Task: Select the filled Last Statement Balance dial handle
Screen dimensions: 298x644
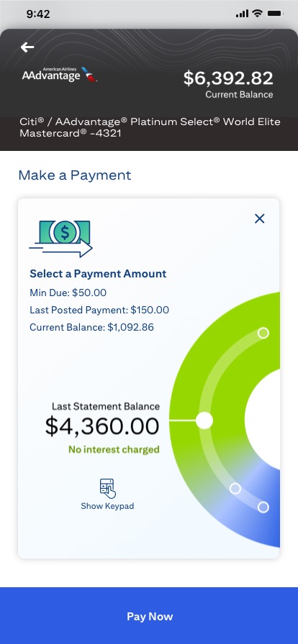Action: click(x=204, y=420)
